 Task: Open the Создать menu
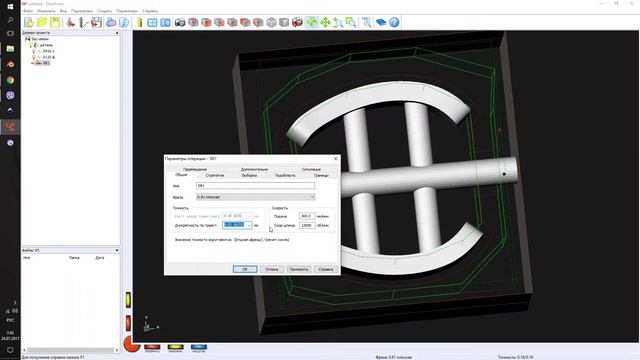104,11
